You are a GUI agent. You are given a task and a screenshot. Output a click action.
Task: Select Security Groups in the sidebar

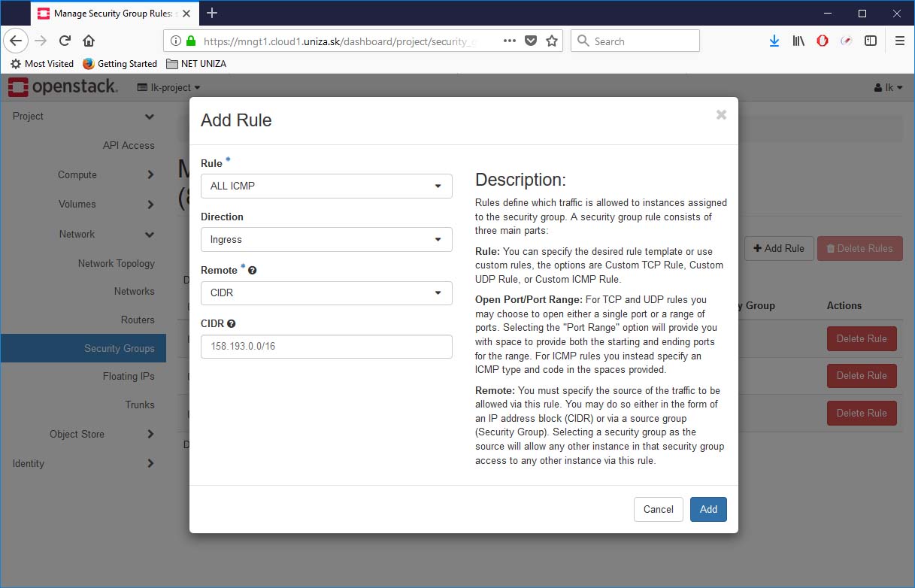click(83, 348)
